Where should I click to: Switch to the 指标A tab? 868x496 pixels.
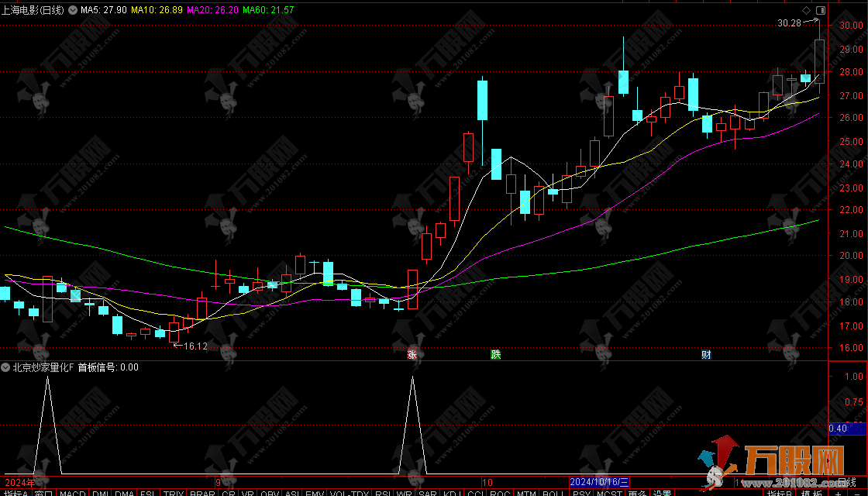16,493
